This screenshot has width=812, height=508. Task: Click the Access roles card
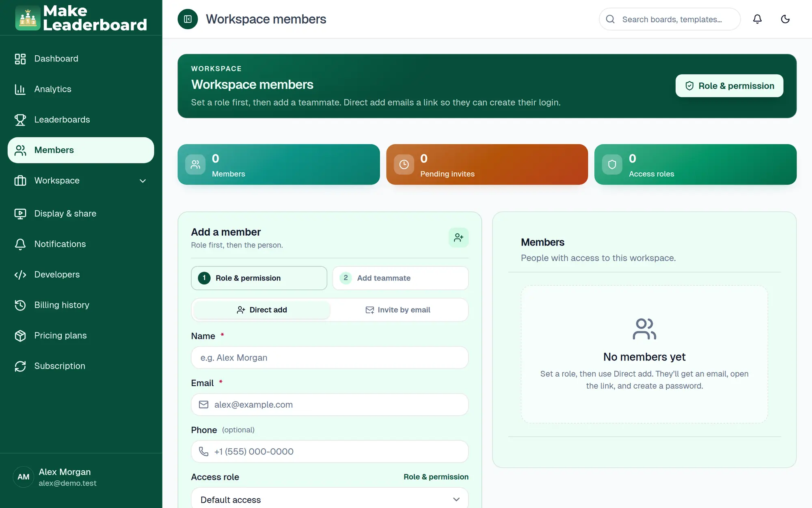point(695,165)
